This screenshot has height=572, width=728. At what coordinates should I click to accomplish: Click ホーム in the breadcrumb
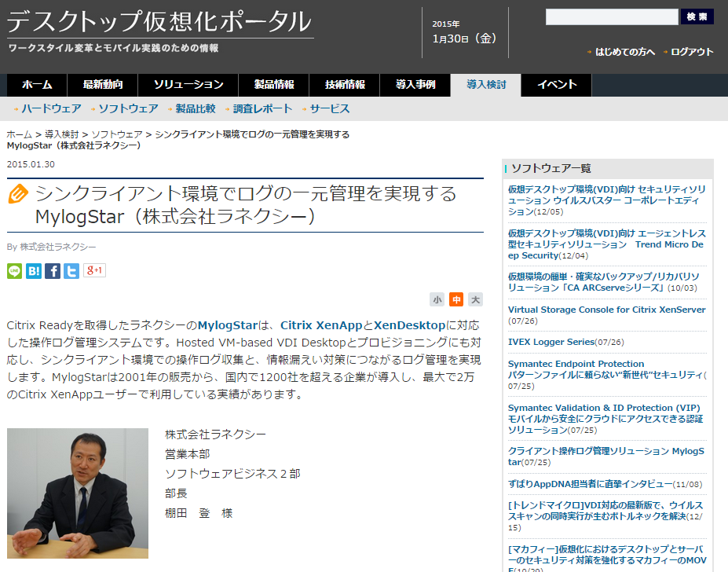(x=20, y=134)
